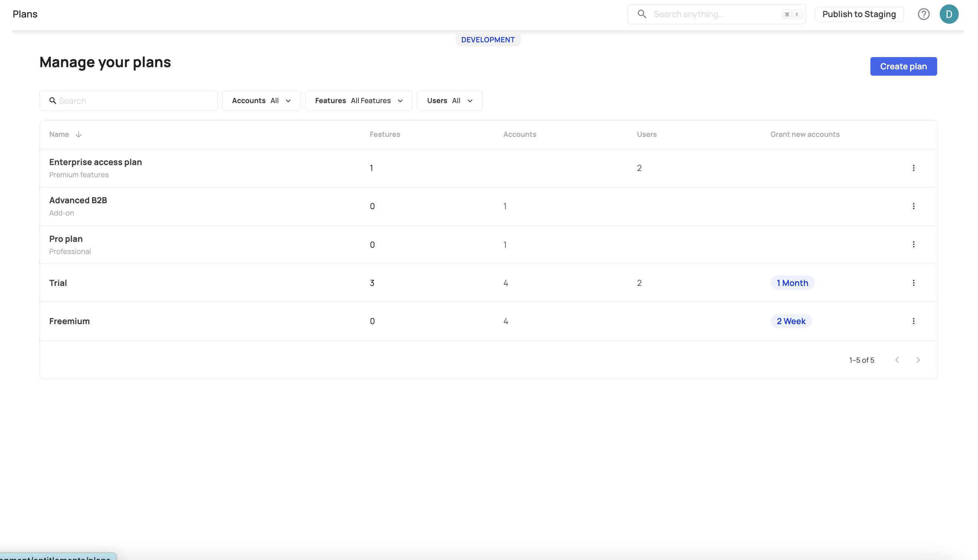Click the Name column sort arrow
The image size is (978, 560).
coord(79,135)
